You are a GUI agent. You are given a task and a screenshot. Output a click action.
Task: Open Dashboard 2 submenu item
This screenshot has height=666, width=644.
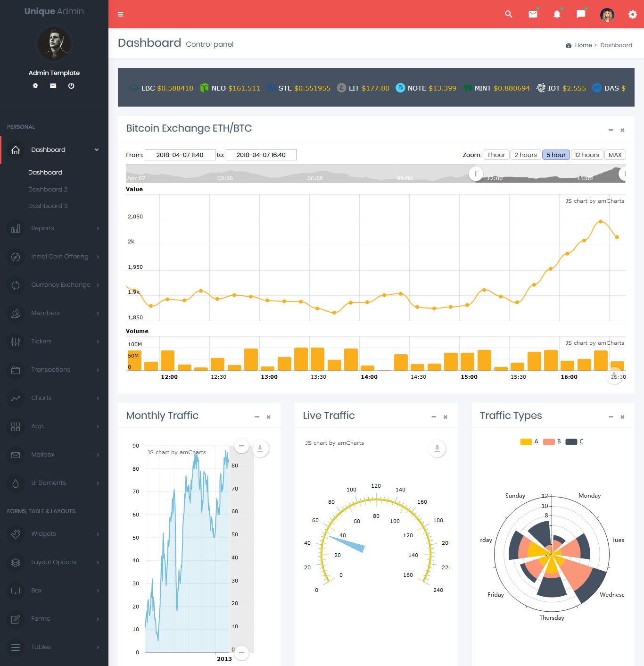pos(48,189)
